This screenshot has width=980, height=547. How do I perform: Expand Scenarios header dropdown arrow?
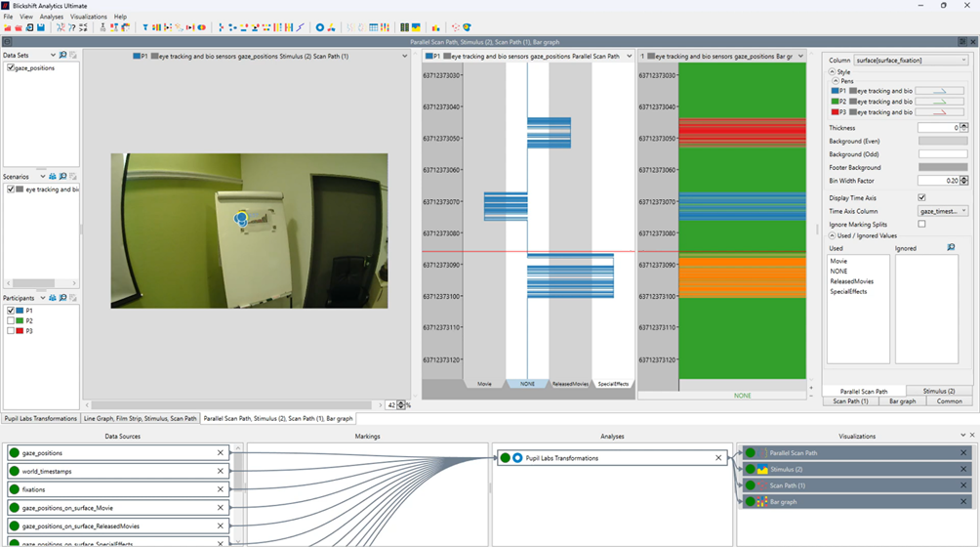(43, 176)
